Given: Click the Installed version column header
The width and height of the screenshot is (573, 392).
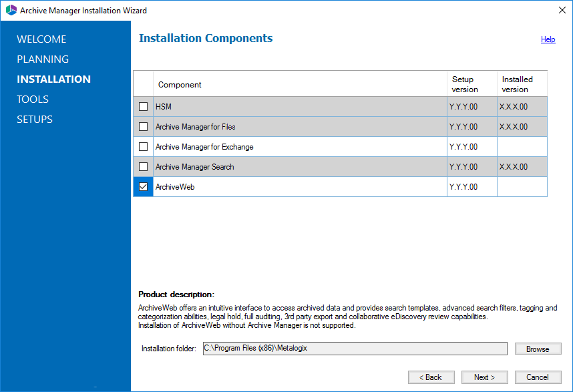Looking at the screenshot, I should pyautogui.click(x=522, y=84).
